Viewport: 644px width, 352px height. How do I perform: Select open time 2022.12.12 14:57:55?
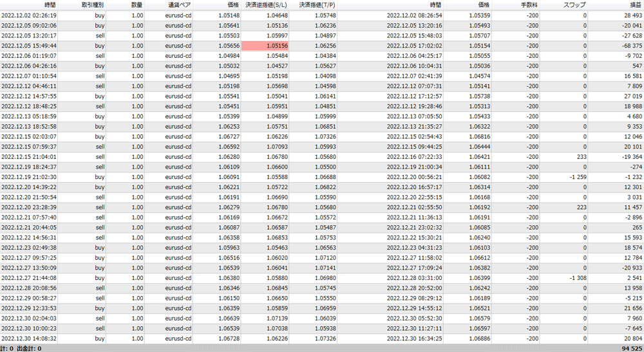coord(29,96)
